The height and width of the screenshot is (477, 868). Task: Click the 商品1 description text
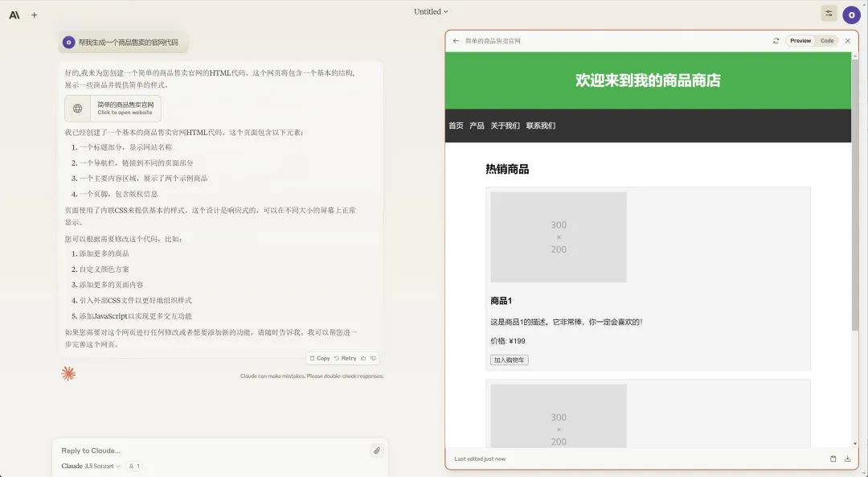point(567,322)
